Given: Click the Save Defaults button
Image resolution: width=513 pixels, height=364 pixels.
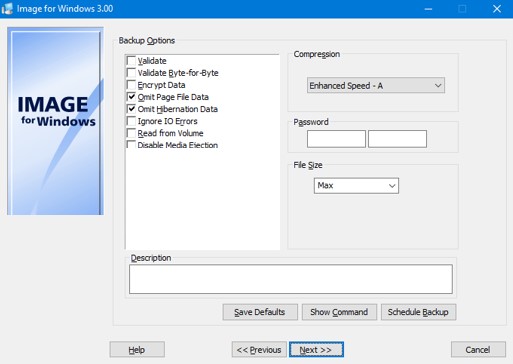Looking at the screenshot, I should (x=260, y=312).
